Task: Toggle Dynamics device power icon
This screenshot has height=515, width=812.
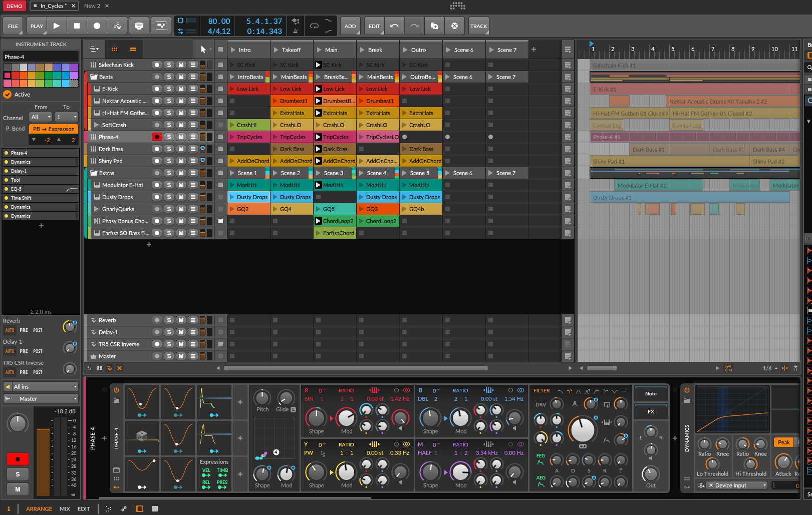Action: pyautogui.click(x=687, y=390)
